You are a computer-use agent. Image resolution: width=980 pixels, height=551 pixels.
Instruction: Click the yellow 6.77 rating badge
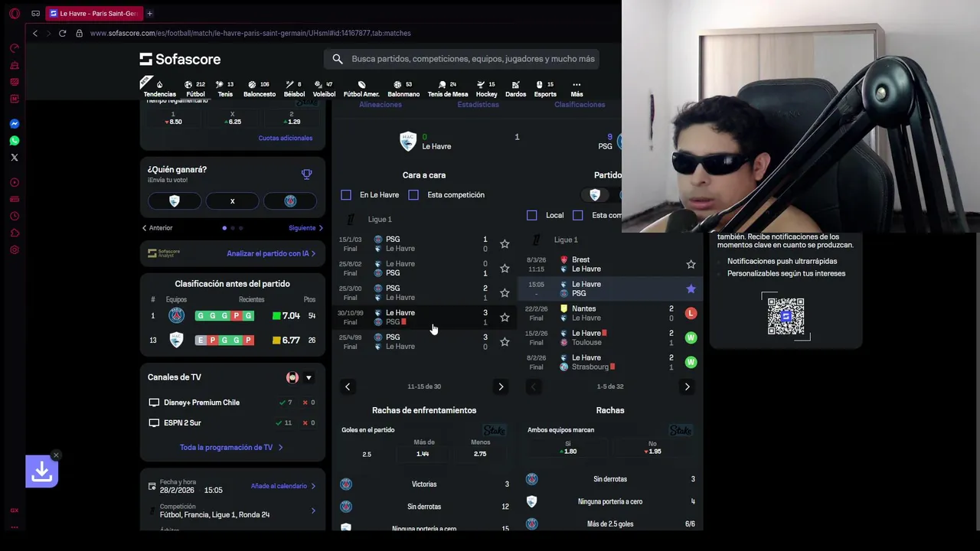tap(286, 341)
